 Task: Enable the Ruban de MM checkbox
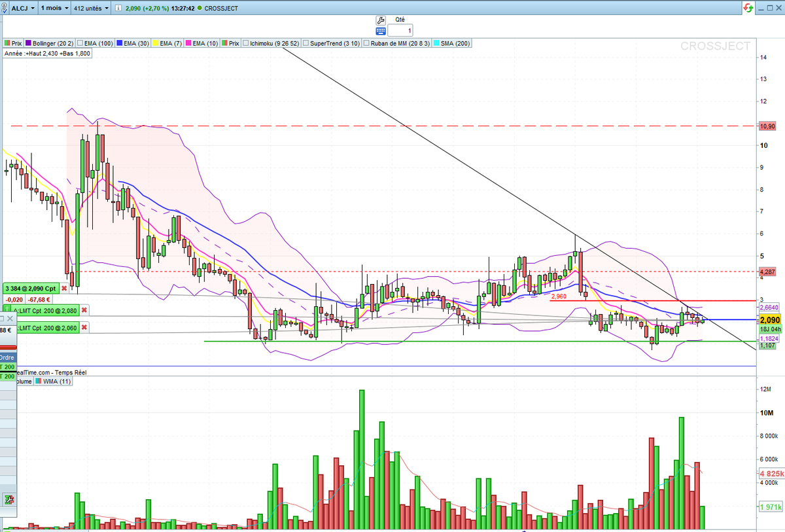[367, 43]
